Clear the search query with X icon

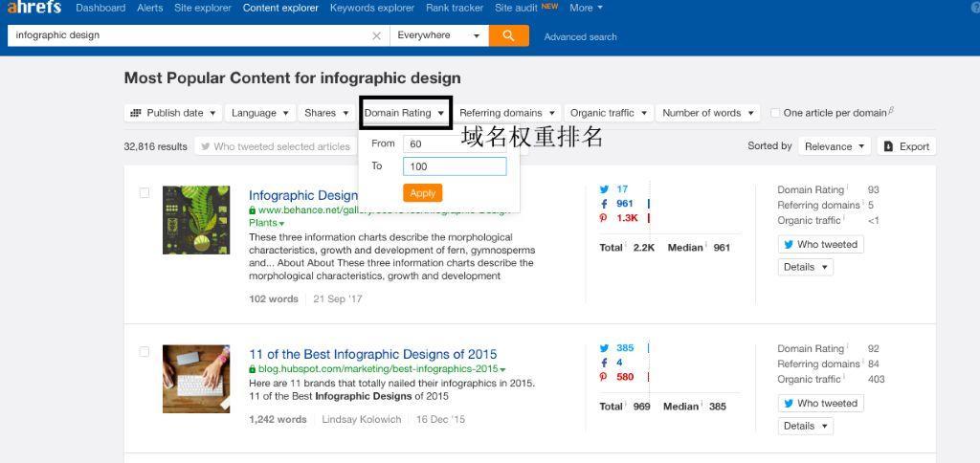pyautogui.click(x=376, y=35)
